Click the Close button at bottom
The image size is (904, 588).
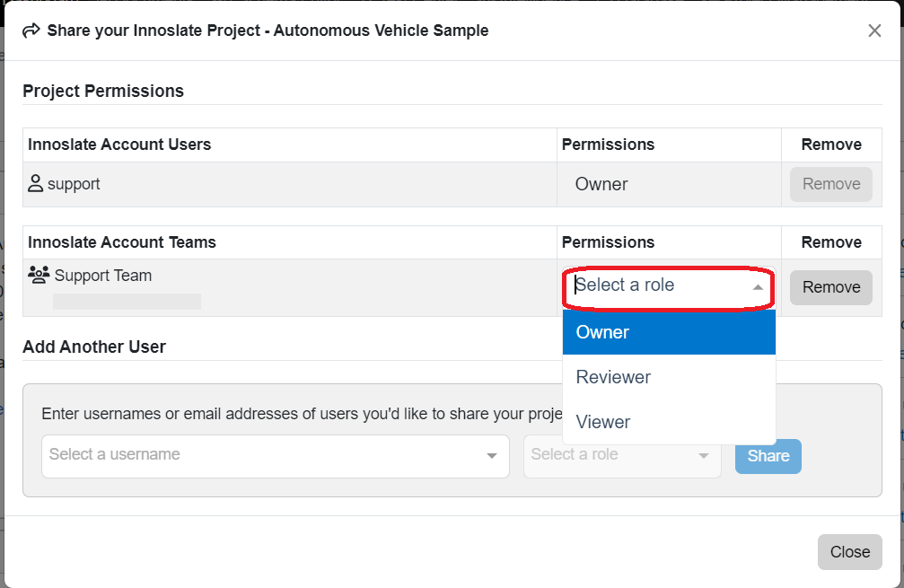click(849, 552)
